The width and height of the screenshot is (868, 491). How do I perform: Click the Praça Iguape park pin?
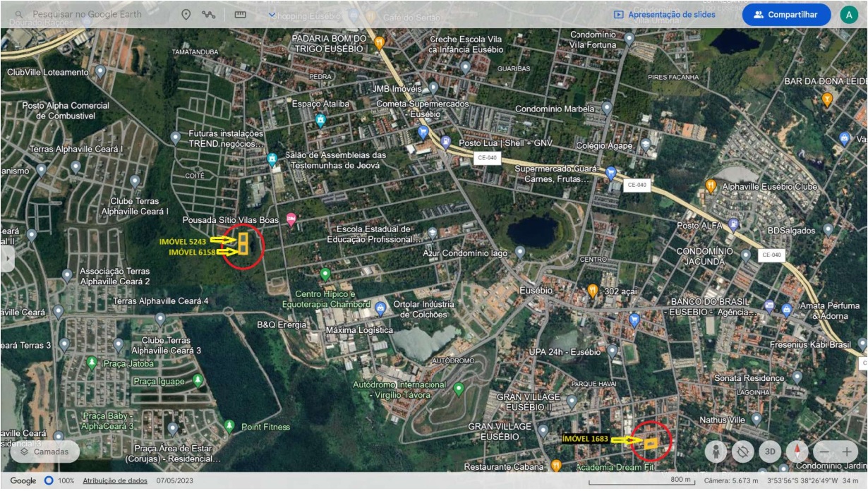tap(198, 381)
